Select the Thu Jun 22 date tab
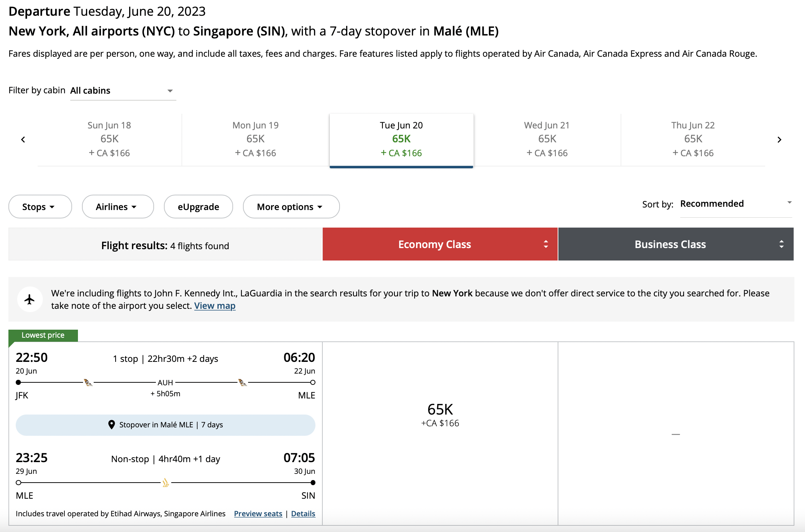The image size is (805, 532). (x=693, y=139)
